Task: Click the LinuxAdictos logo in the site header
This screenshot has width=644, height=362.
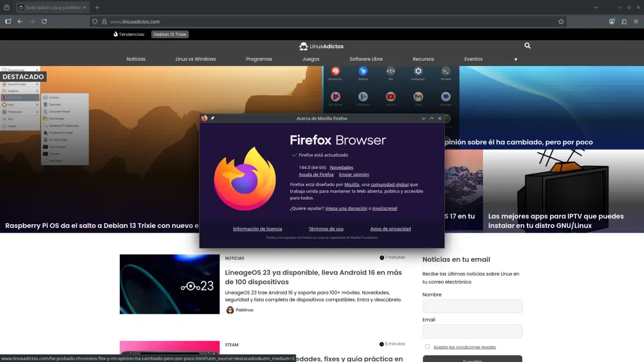Action: (x=321, y=46)
